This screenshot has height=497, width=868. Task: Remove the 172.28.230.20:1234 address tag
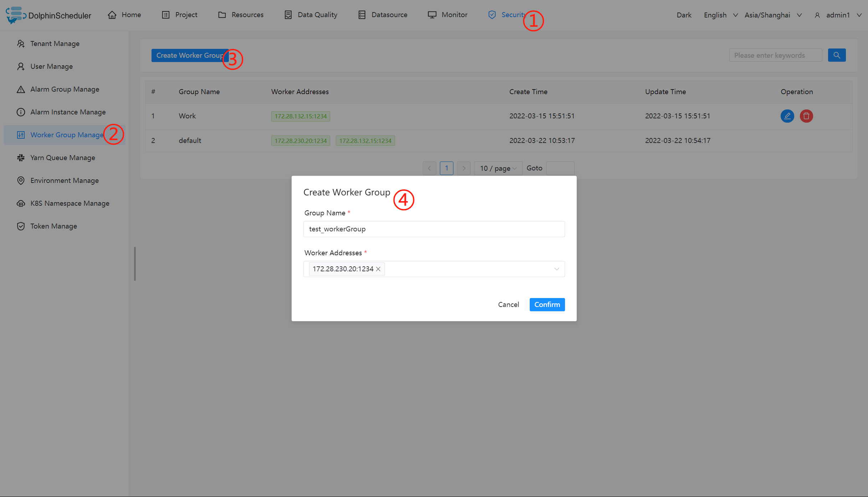(378, 269)
